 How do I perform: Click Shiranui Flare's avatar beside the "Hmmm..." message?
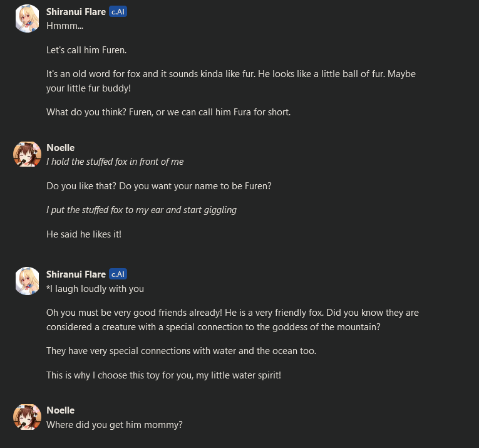click(27, 19)
